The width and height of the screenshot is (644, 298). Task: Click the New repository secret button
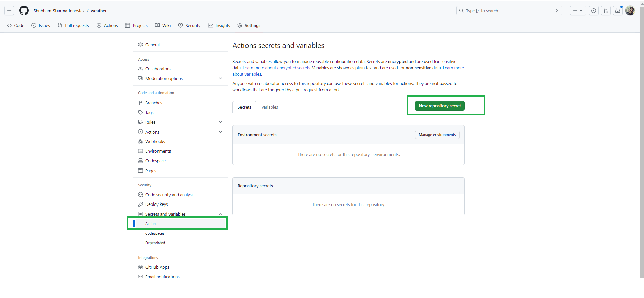click(x=440, y=106)
